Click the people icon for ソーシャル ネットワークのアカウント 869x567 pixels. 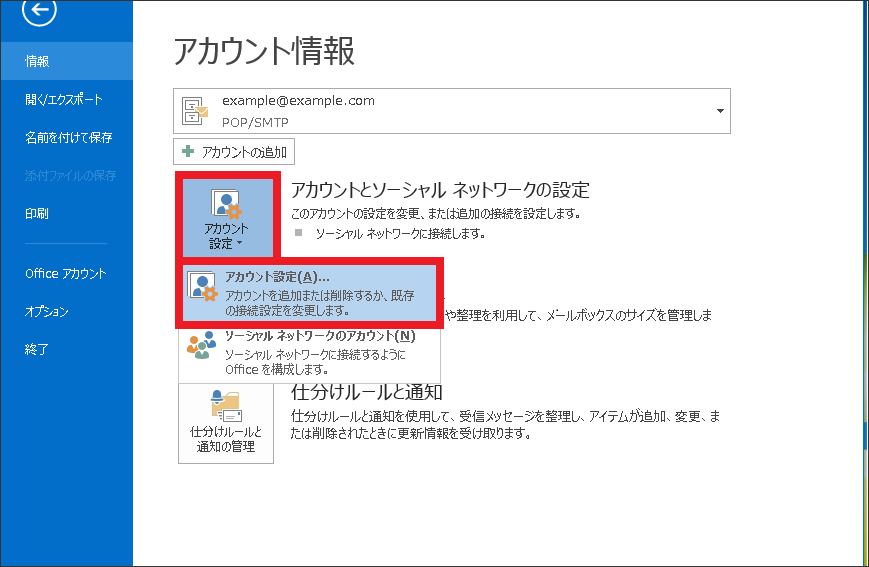coord(201,346)
